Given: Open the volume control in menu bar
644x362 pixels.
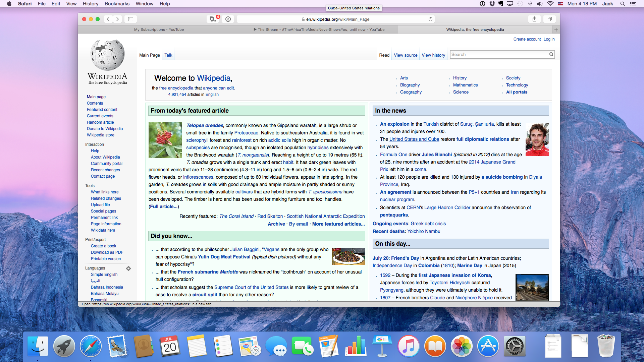Looking at the screenshot, I should click(540, 4).
